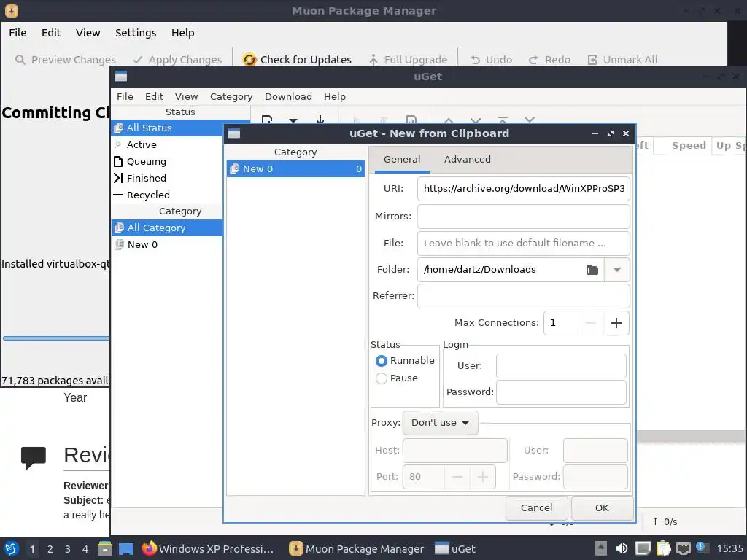This screenshot has height=560, width=747.
Task: Click the update notifier tray icon
Action: pyautogui.click(x=701, y=548)
